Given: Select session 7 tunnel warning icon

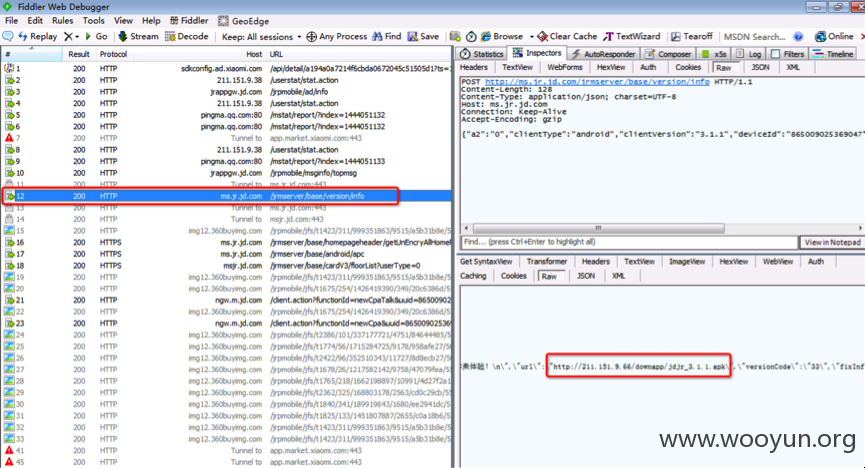Looking at the screenshot, I should 9,138.
